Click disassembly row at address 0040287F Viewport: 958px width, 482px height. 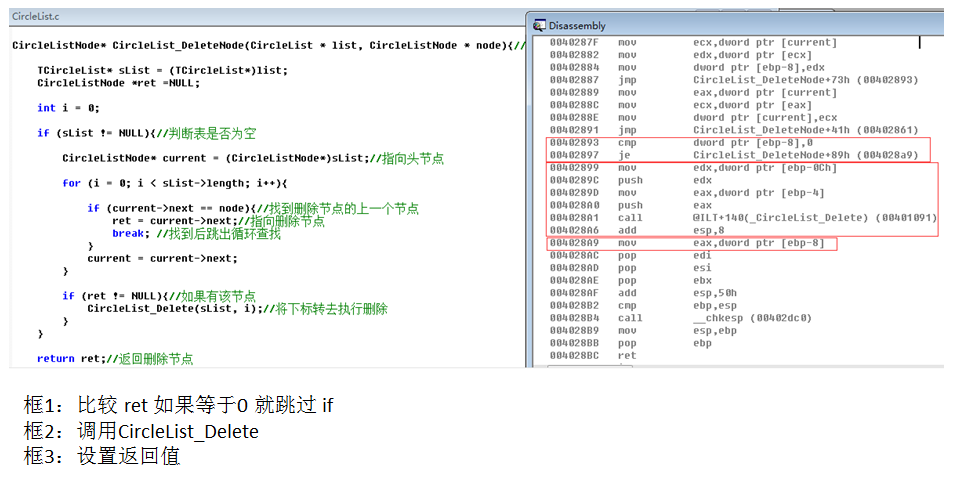(693, 42)
